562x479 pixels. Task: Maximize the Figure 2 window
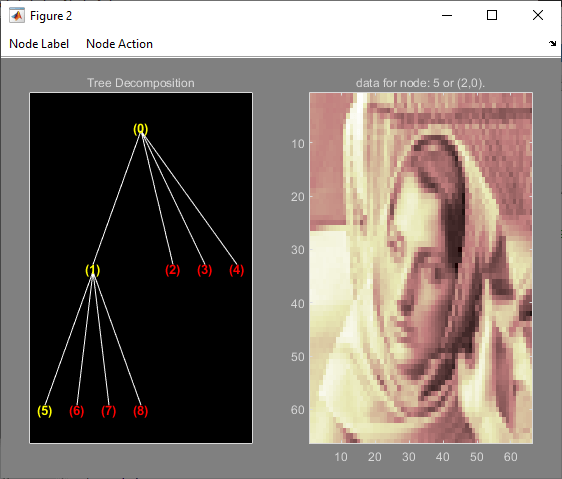pos(492,15)
